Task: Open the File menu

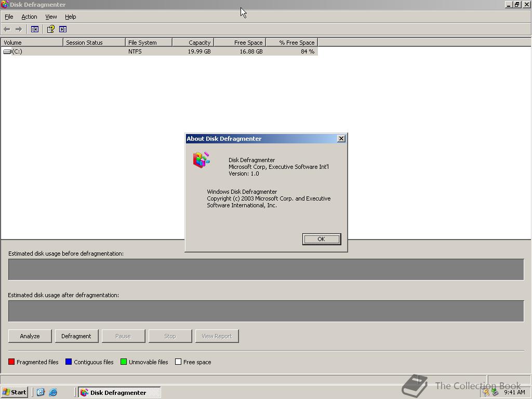Action: (x=9, y=17)
